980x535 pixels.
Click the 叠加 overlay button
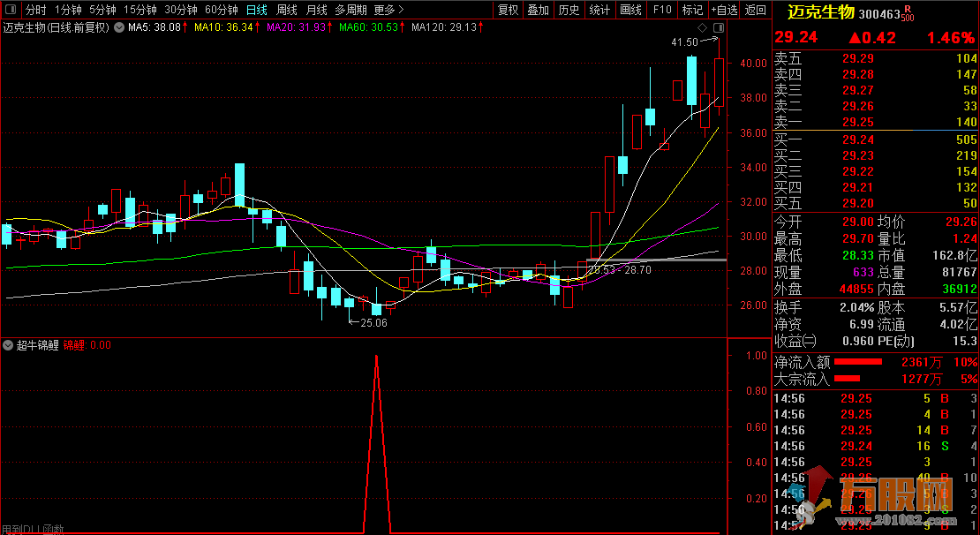point(539,10)
